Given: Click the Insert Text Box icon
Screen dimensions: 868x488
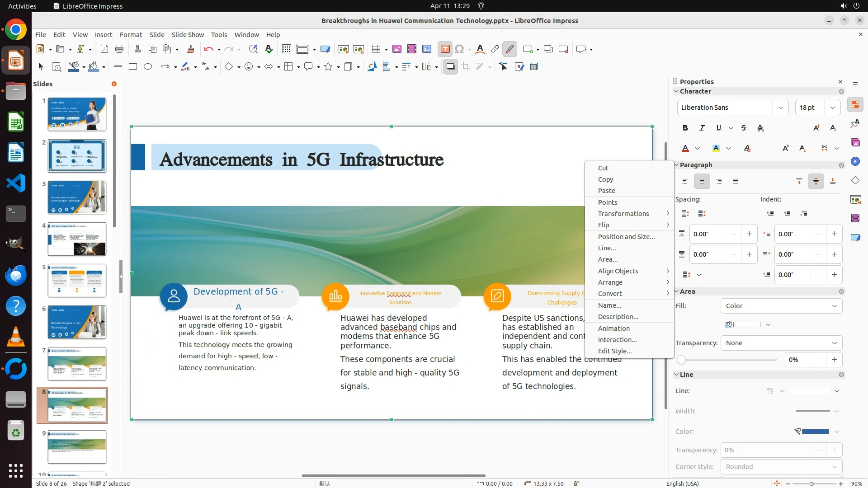Looking at the screenshot, I should point(445,49).
